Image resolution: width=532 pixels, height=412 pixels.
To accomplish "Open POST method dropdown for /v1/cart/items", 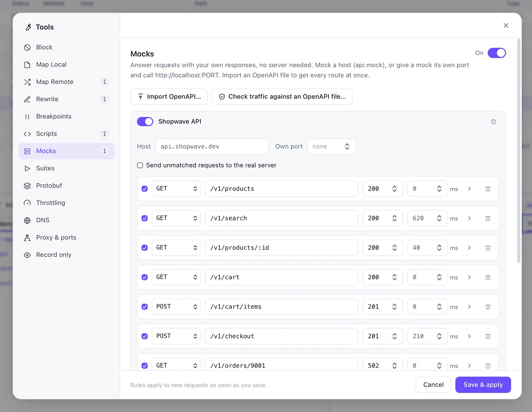I will point(176,307).
